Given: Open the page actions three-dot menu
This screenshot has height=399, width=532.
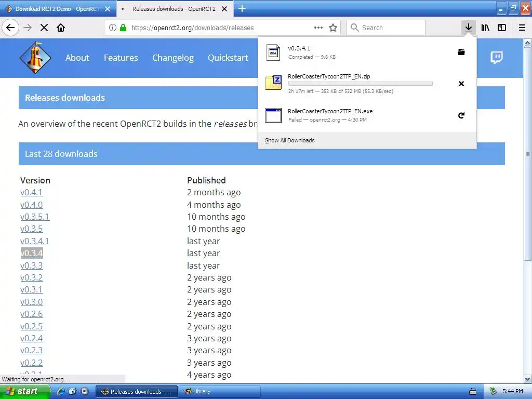Looking at the screenshot, I should [x=318, y=28].
